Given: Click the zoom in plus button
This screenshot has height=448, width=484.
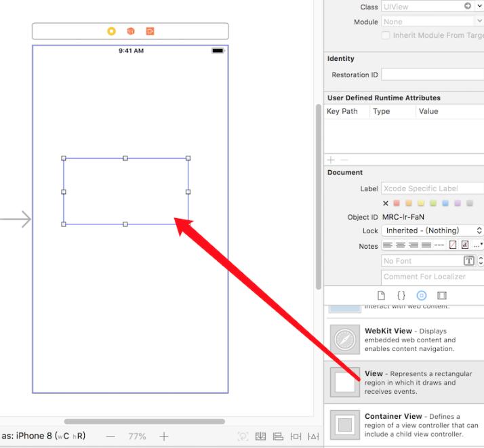Looking at the screenshot, I should pyautogui.click(x=163, y=436).
